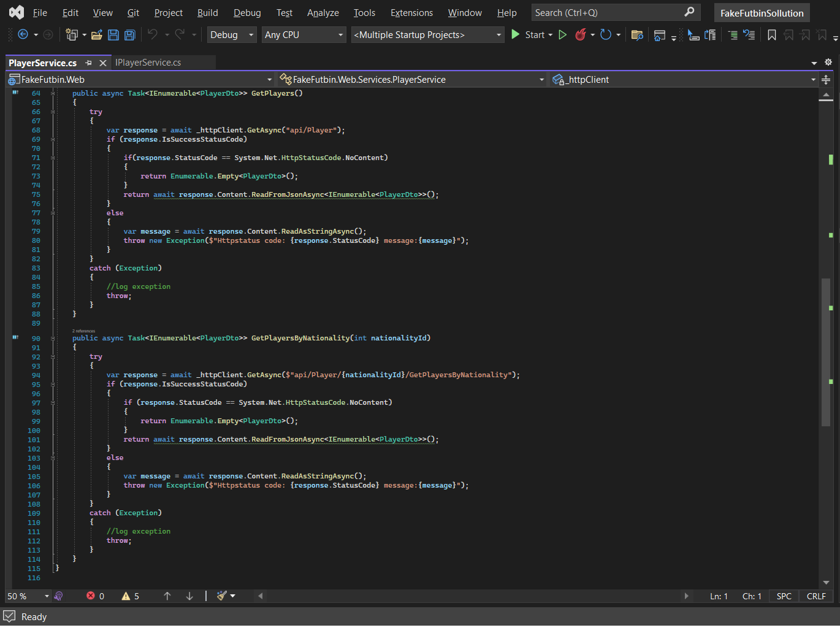The height and width of the screenshot is (633, 840).
Task: Open the Find in Files icon
Action: [637, 35]
